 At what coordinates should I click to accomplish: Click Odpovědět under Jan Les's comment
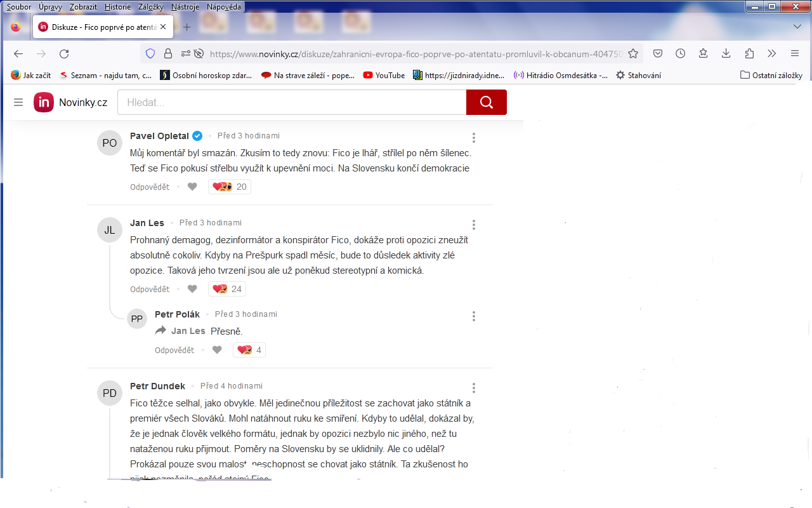150,290
